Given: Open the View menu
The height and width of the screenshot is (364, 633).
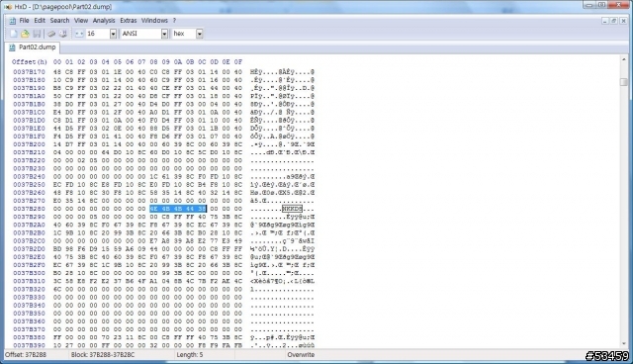Looking at the screenshot, I should coord(81,21).
